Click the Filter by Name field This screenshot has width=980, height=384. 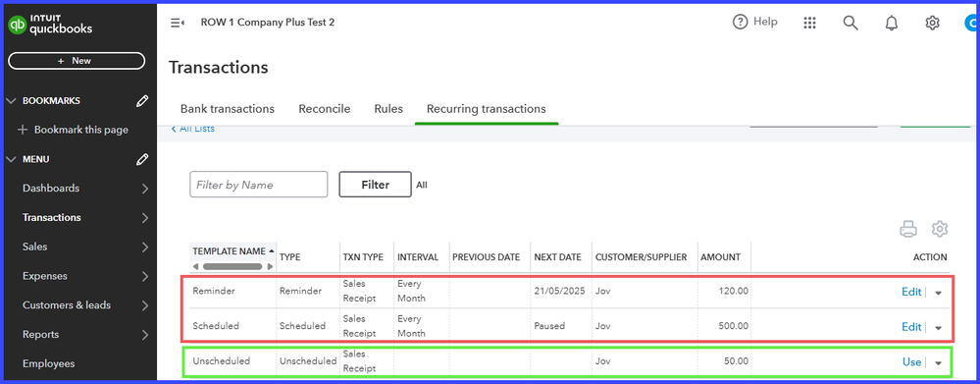pos(259,185)
